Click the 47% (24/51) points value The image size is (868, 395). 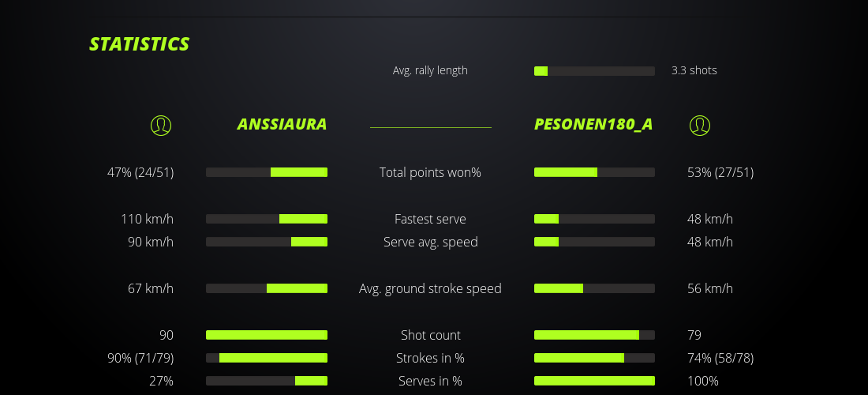pyautogui.click(x=140, y=172)
